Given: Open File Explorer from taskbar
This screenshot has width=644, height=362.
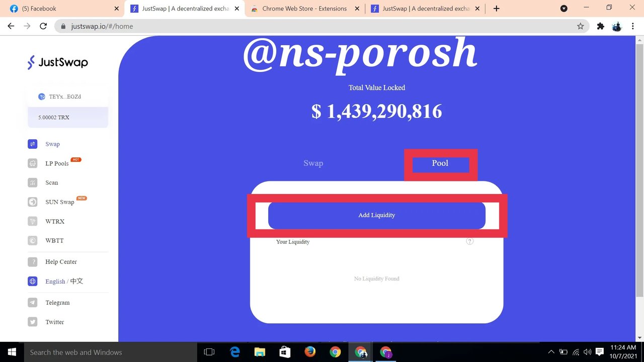Looking at the screenshot, I should [260, 352].
